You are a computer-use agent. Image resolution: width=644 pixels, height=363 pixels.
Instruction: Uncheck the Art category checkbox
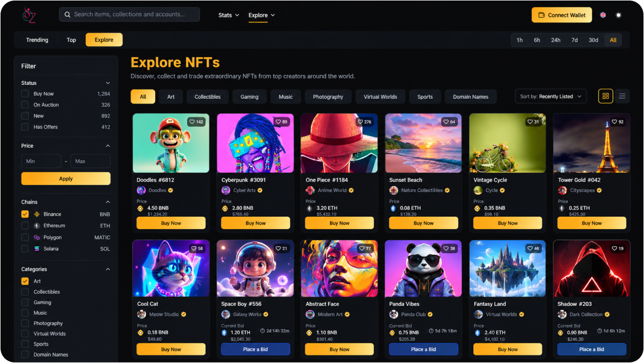click(25, 281)
